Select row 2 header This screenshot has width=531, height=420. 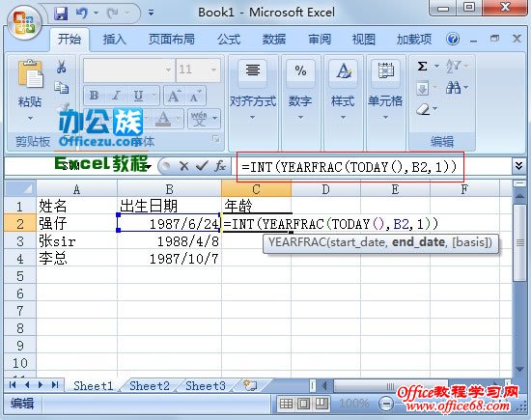click(x=20, y=224)
